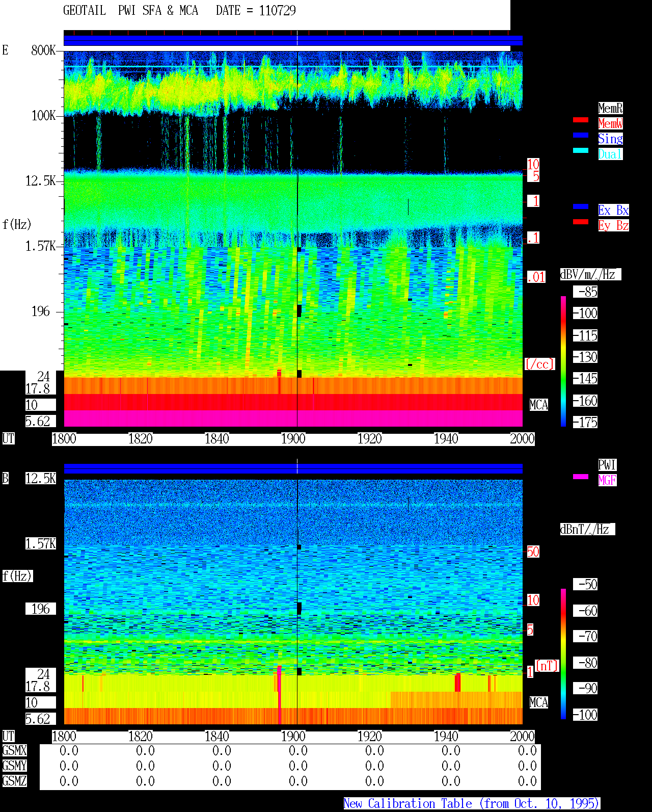Click the red Ey Bz legend swatch

[x=581, y=222]
